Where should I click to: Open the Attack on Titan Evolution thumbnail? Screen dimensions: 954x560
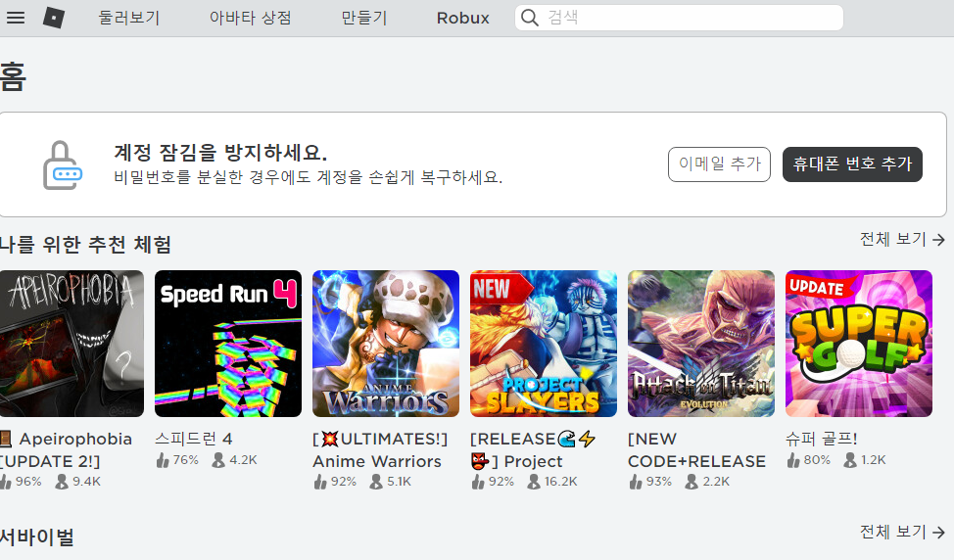(x=701, y=344)
